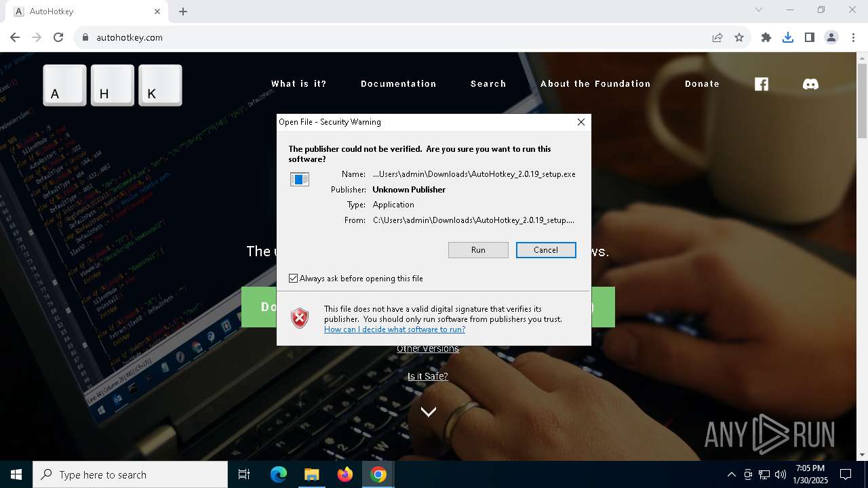Open new tab with plus button
868x488 pixels.
point(183,12)
